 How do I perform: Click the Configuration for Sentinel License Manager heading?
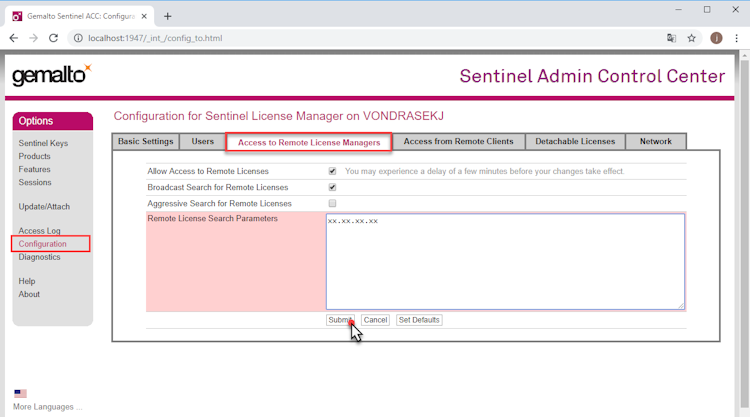[278, 116]
